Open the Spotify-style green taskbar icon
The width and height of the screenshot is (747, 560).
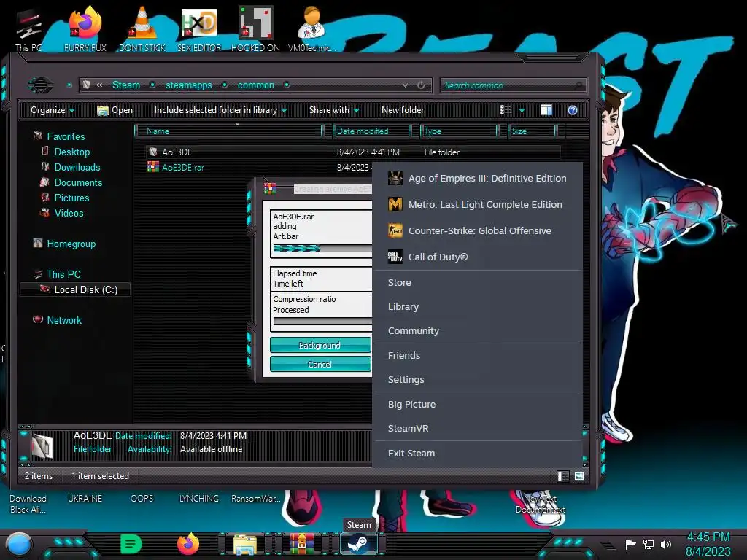(x=131, y=544)
